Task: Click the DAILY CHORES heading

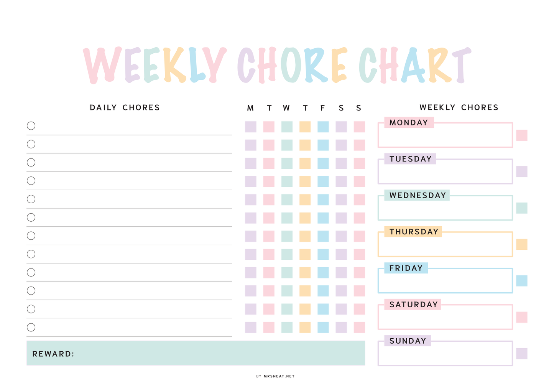Action: 125,107
